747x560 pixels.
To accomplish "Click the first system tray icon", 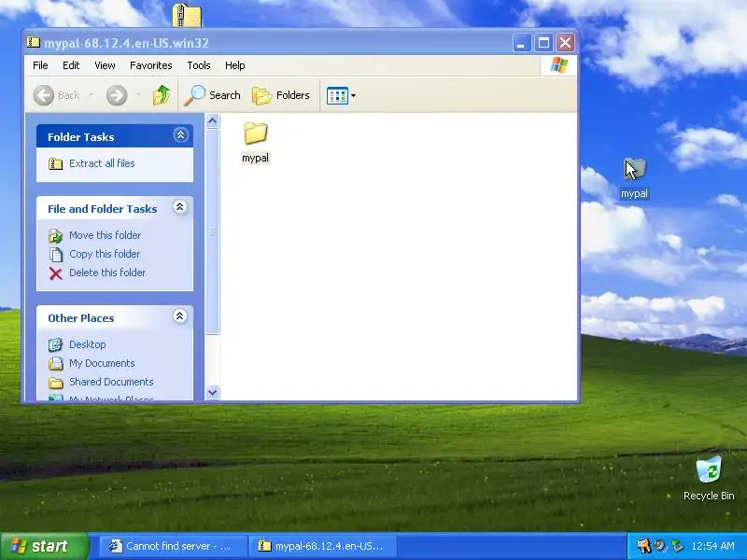I will 643,546.
